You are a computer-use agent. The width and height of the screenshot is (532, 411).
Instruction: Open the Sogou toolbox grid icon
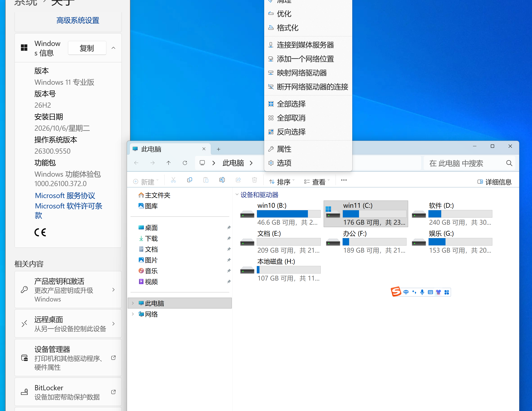pyautogui.click(x=447, y=292)
